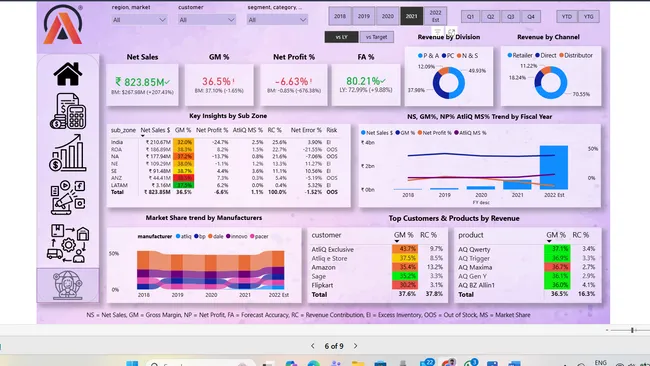The image size is (650, 366).
Task: Open the Marketing view (megaphone icon)
Action: (x=68, y=197)
